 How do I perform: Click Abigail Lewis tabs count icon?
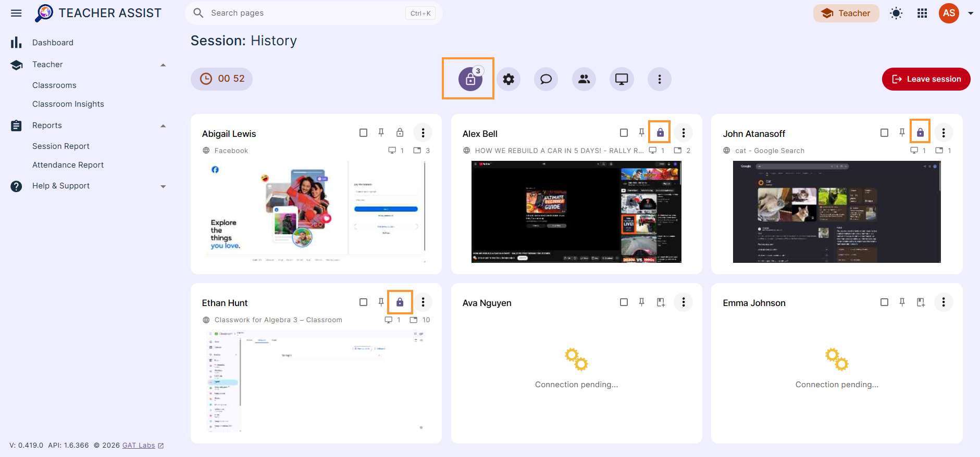[417, 150]
